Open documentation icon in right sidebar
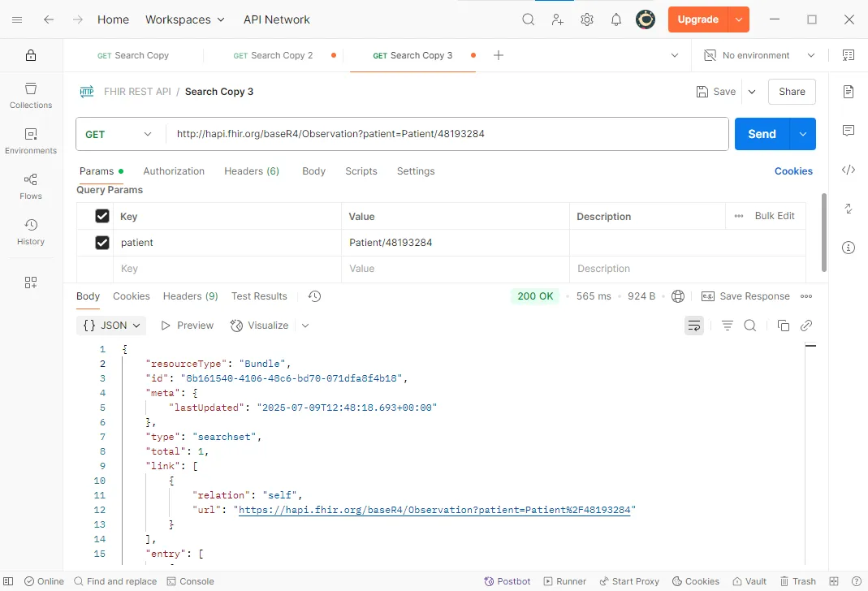 [x=849, y=91]
